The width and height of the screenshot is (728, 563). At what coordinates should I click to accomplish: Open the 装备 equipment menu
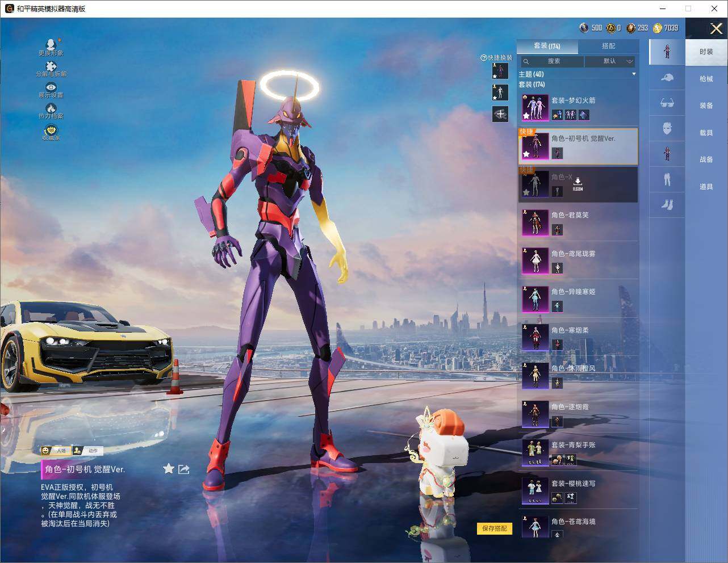pyautogui.click(x=706, y=106)
